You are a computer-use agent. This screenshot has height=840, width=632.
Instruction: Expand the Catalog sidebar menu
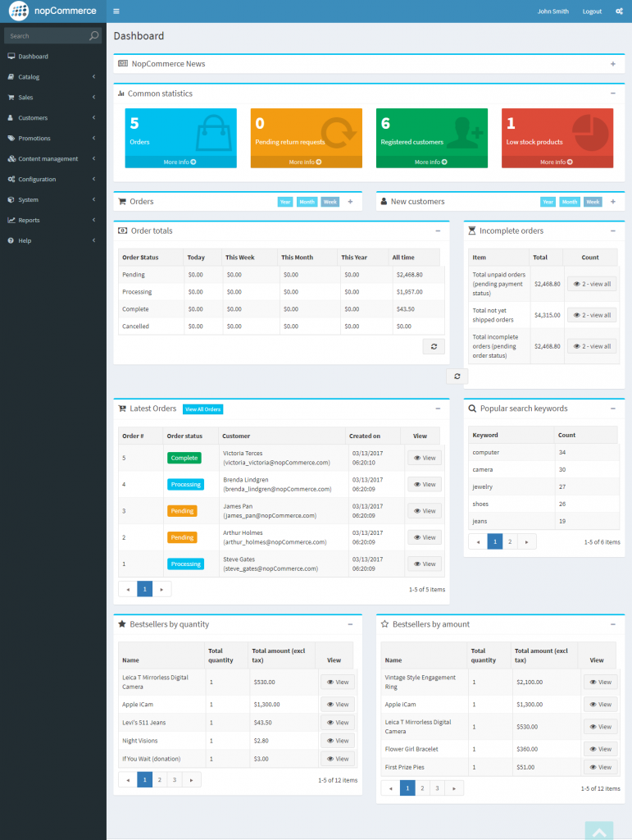[53, 77]
